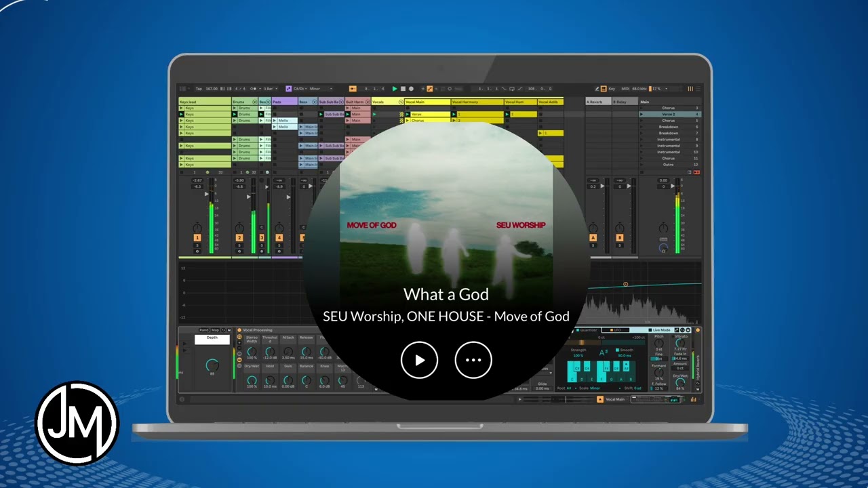Viewport: 868px width, 488px height.
Task: Solo track 2 with S button
Action: [239, 245]
